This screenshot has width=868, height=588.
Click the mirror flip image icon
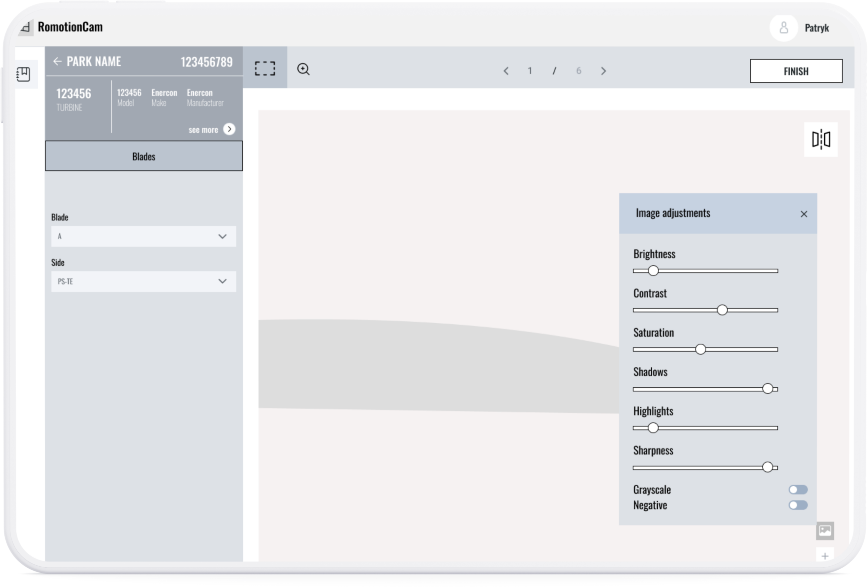coord(821,140)
